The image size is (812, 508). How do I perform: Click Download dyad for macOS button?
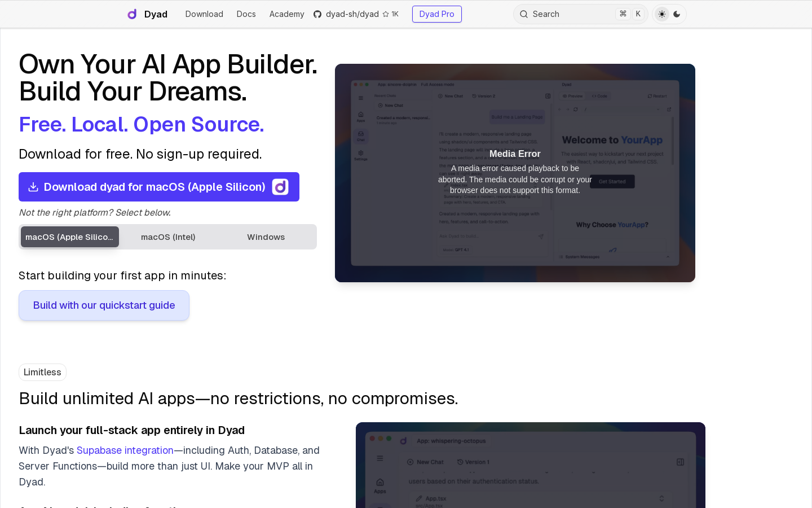point(159,187)
